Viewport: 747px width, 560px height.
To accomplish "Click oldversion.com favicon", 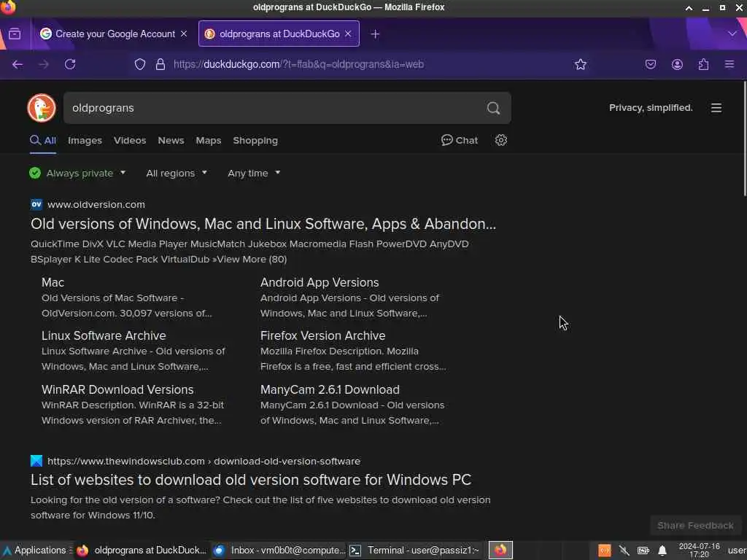I will point(36,204).
